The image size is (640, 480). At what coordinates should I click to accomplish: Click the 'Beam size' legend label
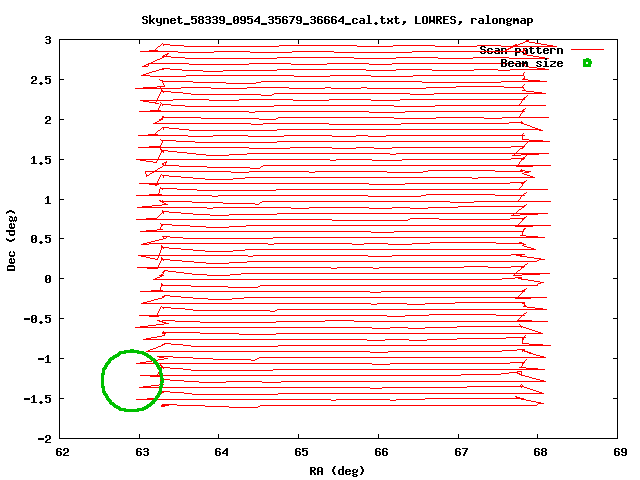532,63
